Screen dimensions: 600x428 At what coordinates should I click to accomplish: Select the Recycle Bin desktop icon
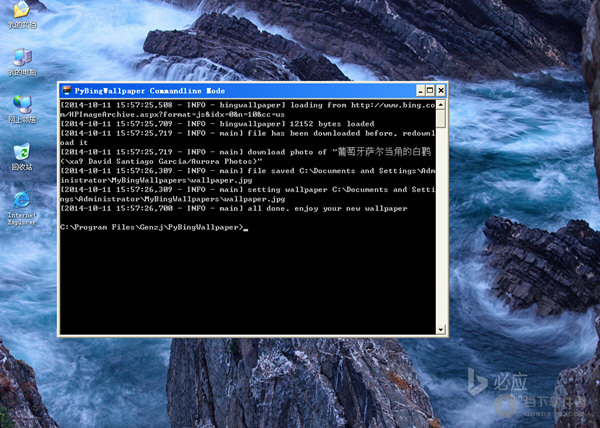pyautogui.click(x=22, y=156)
